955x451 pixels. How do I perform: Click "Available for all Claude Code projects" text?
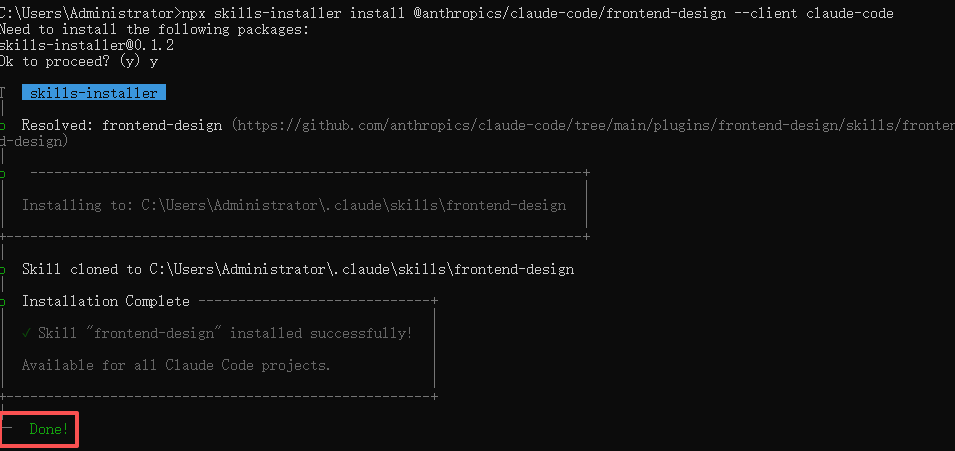(x=176, y=365)
